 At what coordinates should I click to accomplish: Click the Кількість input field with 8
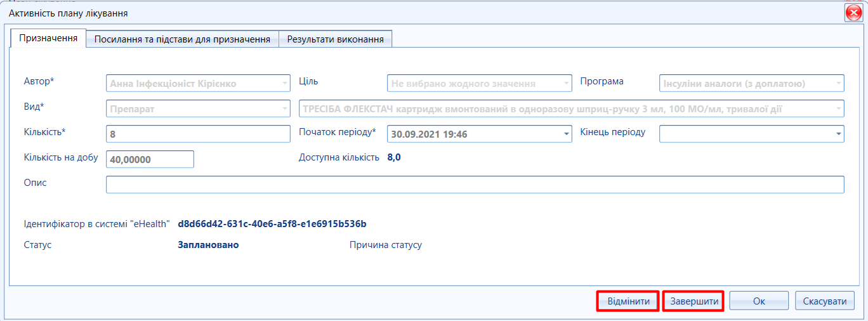tap(198, 134)
